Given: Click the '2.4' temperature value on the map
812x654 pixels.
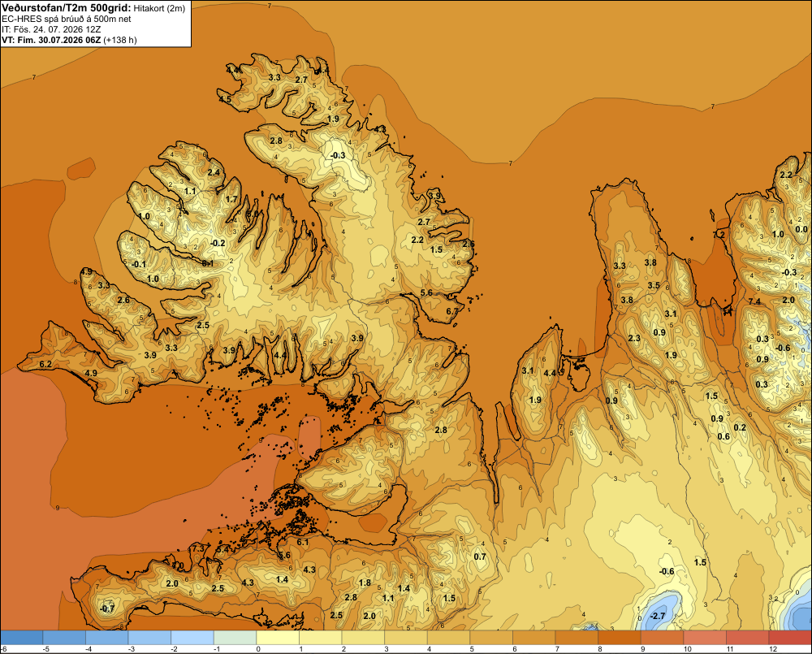Looking at the screenshot, I should coord(214,172).
